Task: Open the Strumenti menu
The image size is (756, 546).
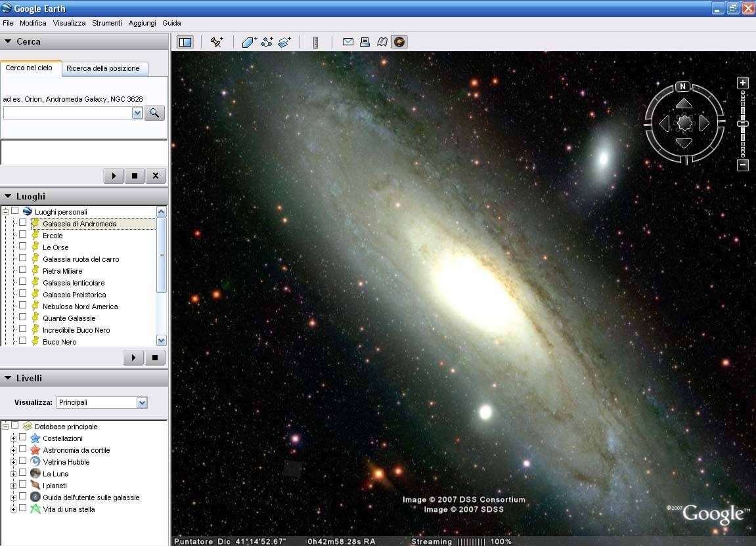Action: tap(106, 23)
